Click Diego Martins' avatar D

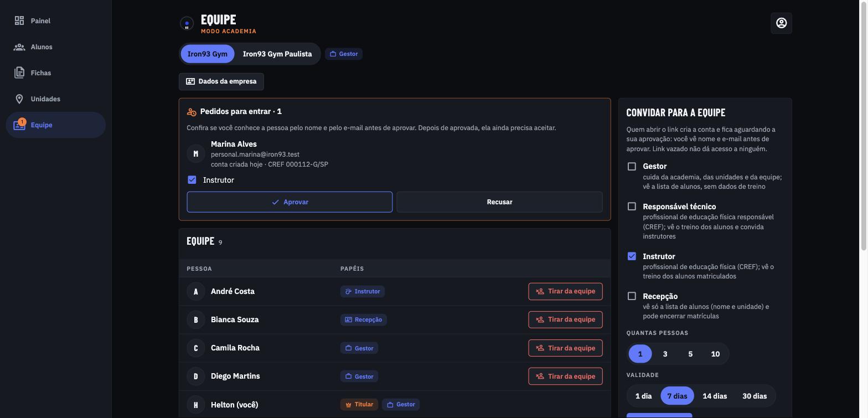pyautogui.click(x=196, y=376)
